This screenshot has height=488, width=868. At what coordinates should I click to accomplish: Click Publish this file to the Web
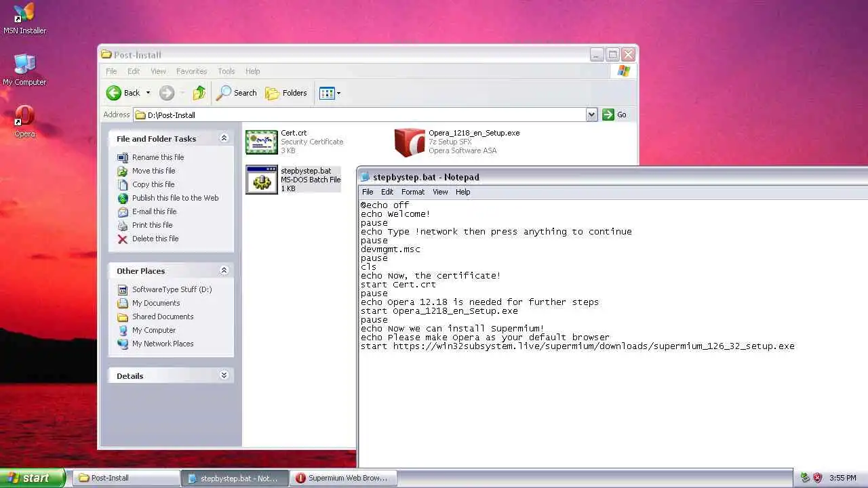[x=168, y=198]
